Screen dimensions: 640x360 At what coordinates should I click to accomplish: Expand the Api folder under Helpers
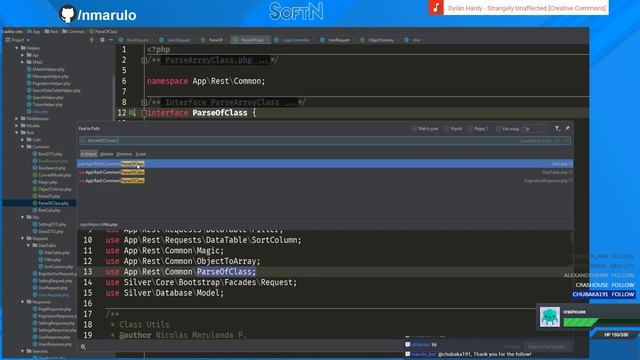tap(22, 55)
